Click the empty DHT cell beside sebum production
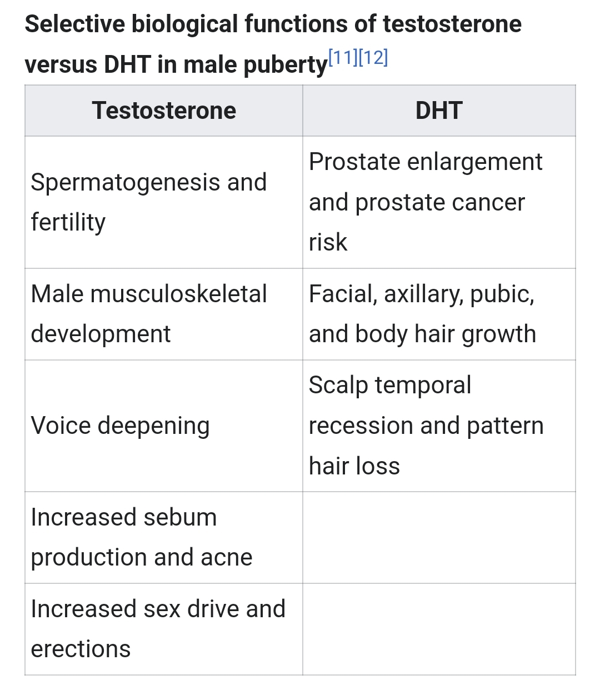The image size is (600, 700). click(439, 537)
